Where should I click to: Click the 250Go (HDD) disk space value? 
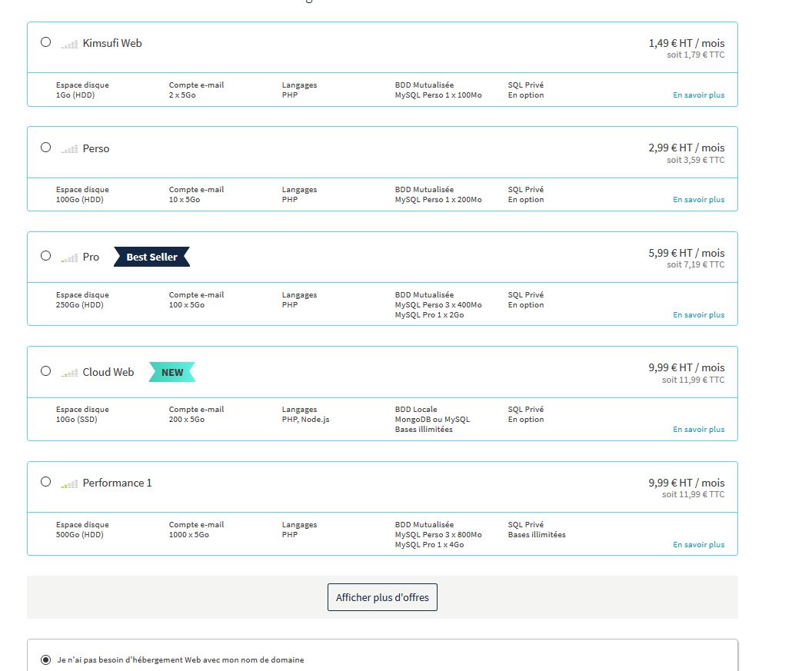coord(80,305)
